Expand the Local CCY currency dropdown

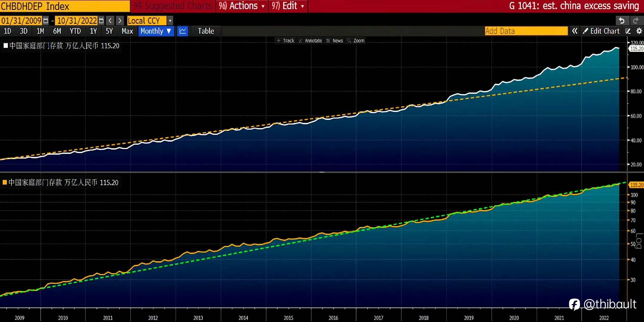click(x=170, y=21)
